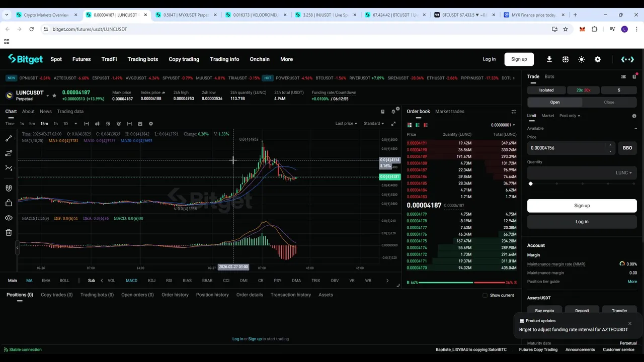Screen dimensions: 644x362
Task: Open the More navigation menu
Action: tap(286, 59)
